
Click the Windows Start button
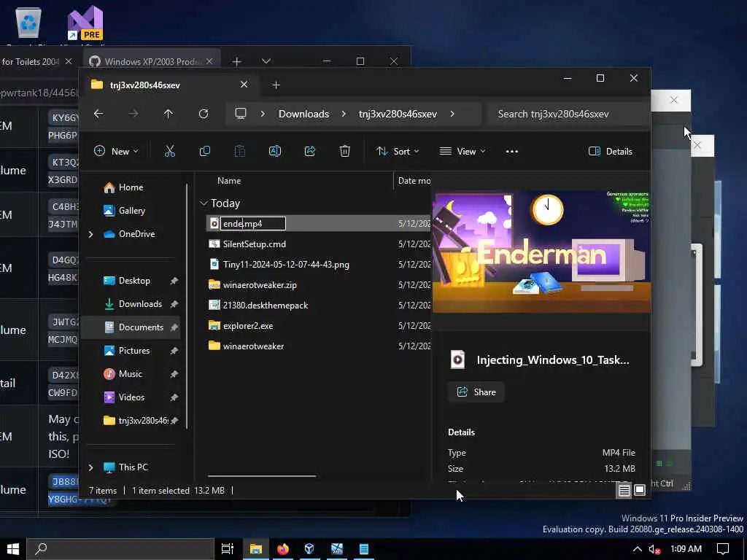[13, 549]
